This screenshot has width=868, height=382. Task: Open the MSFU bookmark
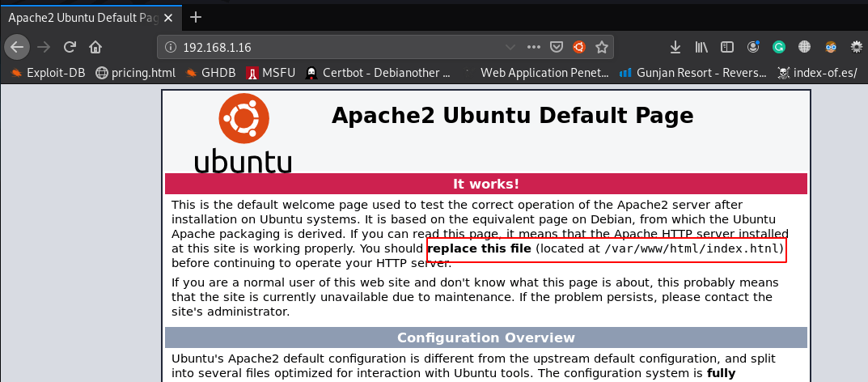click(x=270, y=73)
